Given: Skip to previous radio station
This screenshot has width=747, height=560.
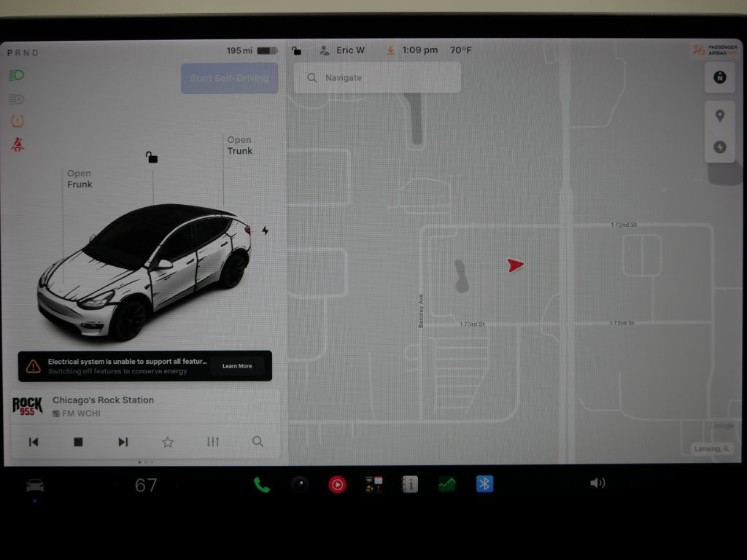Looking at the screenshot, I should 34,442.
